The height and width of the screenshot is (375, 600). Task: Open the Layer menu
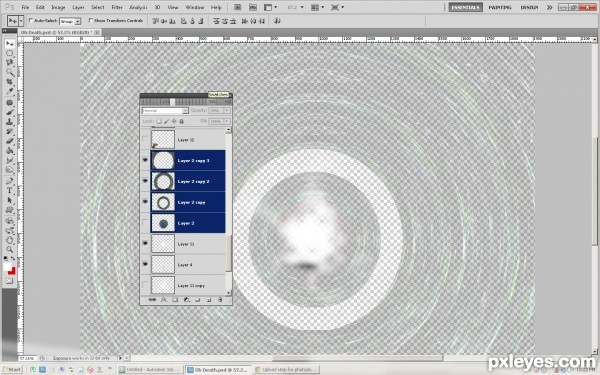[78, 7]
